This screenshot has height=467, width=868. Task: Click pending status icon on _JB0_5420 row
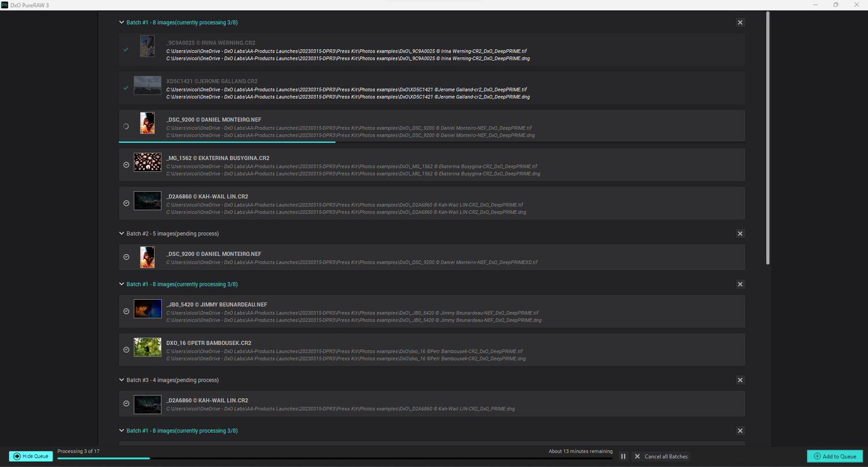click(x=126, y=311)
